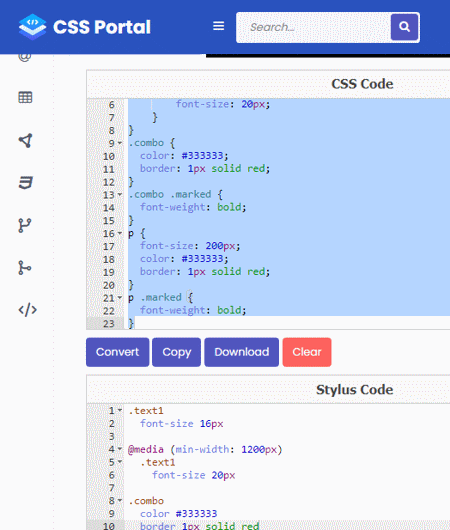This screenshot has width=450, height=530.
Task: Click the magnifier search button
Action: [x=404, y=27]
